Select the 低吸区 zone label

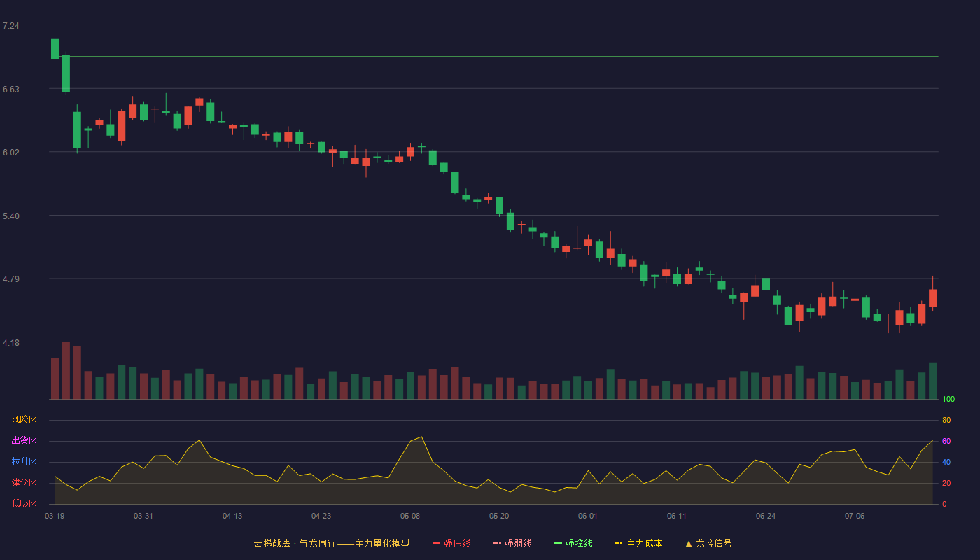24,504
